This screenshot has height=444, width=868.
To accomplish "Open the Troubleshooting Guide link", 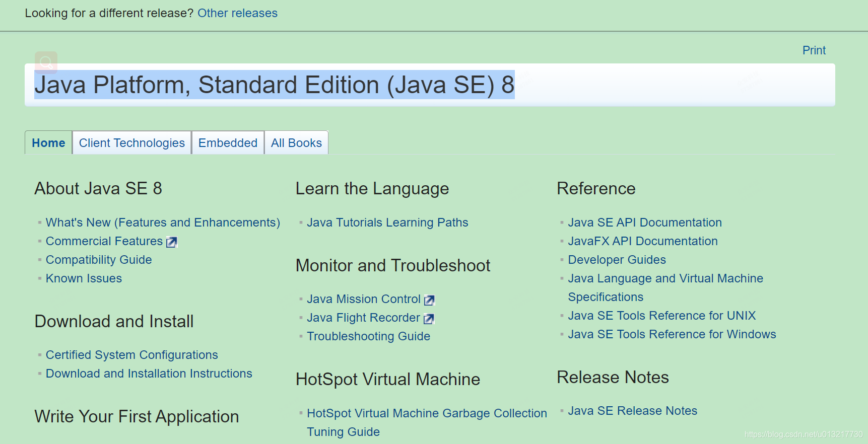I will tap(369, 336).
